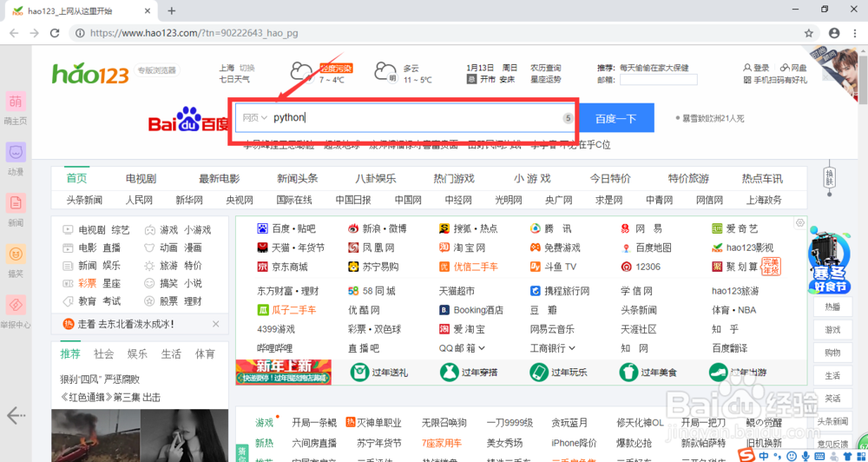Select the 电视剧 navigation tab
The image size is (868, 462).
[141, 178]
